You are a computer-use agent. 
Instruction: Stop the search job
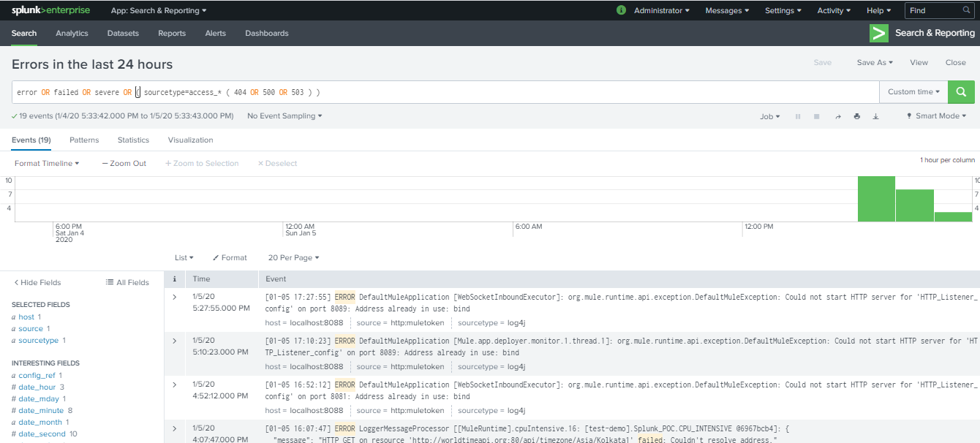pos(817,116)
